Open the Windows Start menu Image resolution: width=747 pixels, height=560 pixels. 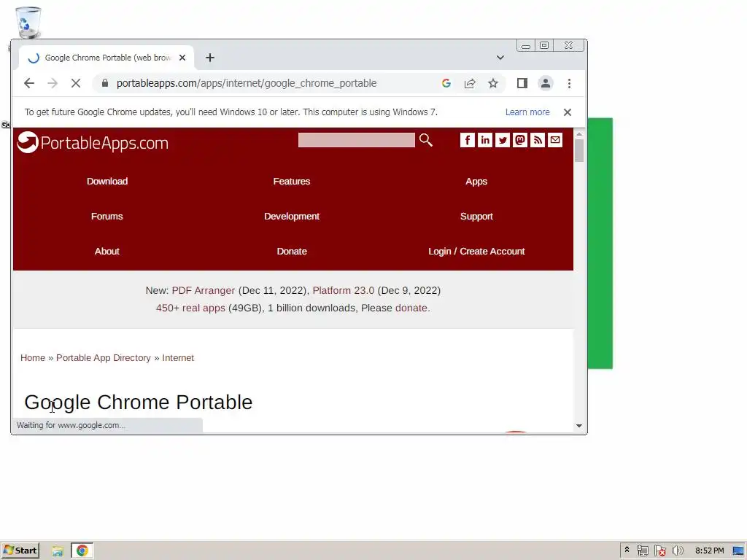pos(20,551)
